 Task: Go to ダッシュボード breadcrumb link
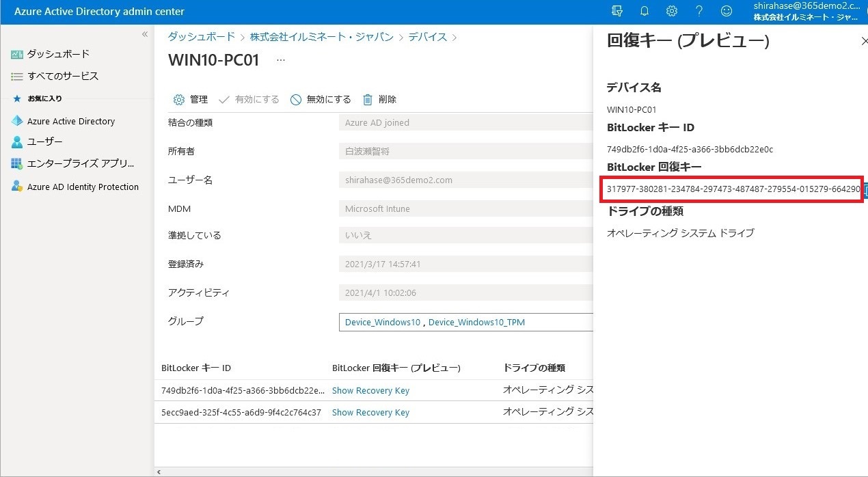pyautogui.click(x=202, y=37)
